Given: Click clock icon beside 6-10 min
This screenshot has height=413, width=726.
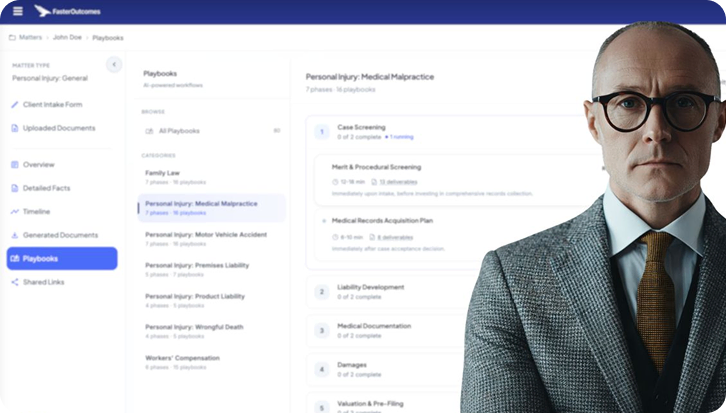Looking at the screenshot, I should pyautogui.click(x=335, y=237).
